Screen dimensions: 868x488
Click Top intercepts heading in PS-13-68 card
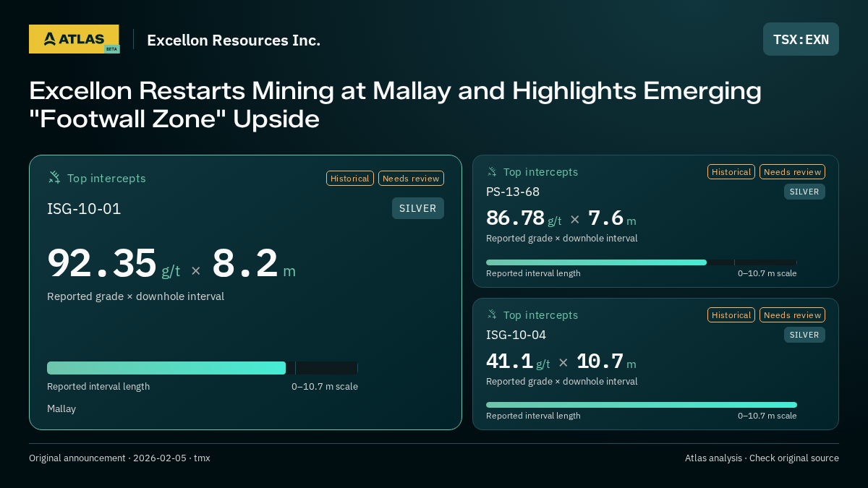click(x=540, y=172)
